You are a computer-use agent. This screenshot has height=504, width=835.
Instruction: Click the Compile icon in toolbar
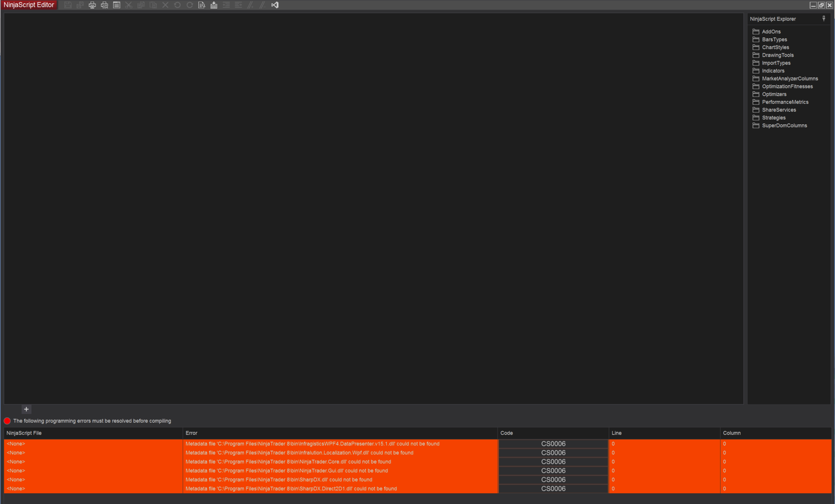(x=214, y=5)
